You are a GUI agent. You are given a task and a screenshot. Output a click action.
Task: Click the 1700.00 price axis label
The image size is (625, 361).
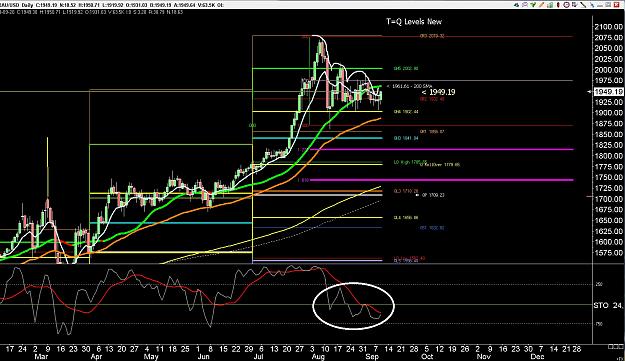coord(608,199)
